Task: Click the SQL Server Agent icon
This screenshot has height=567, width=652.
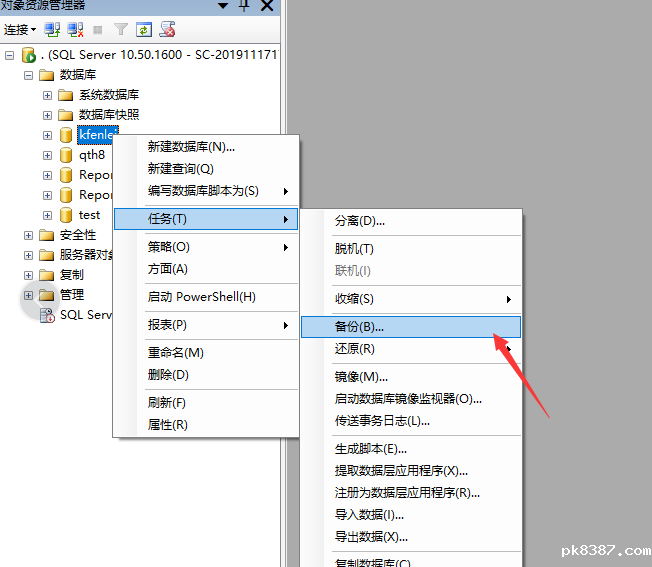Action: (x=47, y=315)
